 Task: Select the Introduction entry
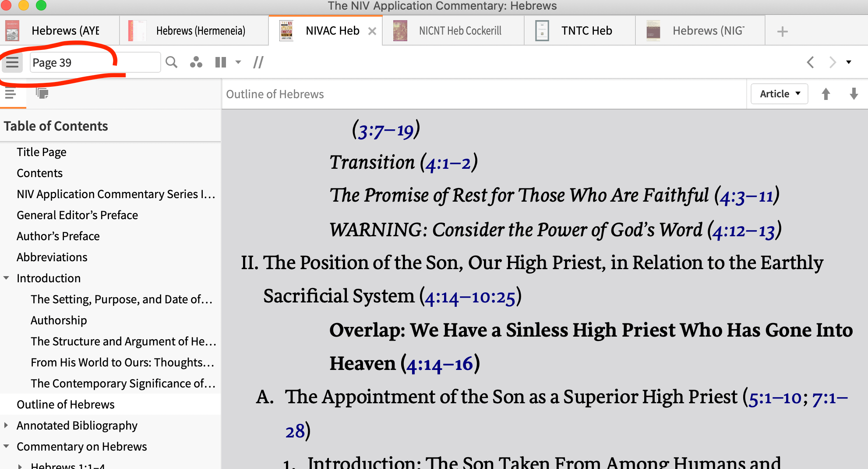pyautogui.click(x=48, y=278)
